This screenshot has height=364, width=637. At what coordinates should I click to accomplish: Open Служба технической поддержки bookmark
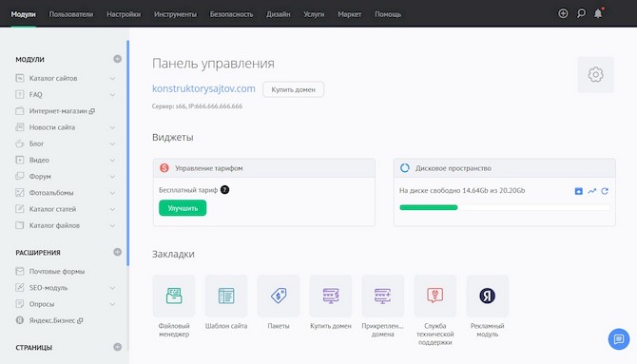pos(435,296)
